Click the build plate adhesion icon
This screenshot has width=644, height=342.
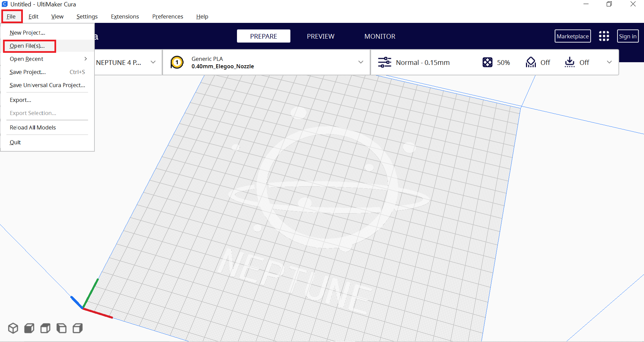[570, 62]
